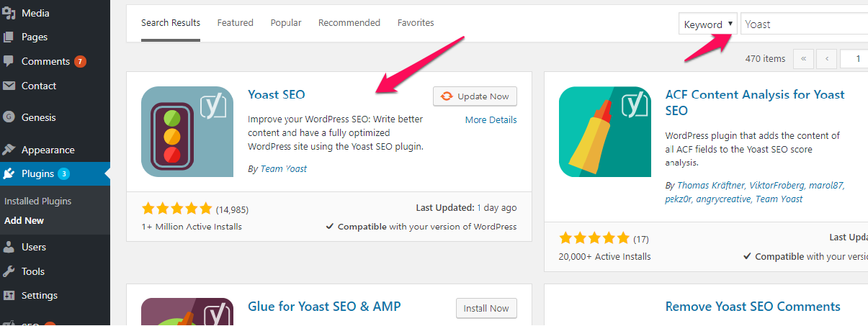Click the plugin search field containing Yoast
The image size is (868, 326).
[x=804, y=24]
